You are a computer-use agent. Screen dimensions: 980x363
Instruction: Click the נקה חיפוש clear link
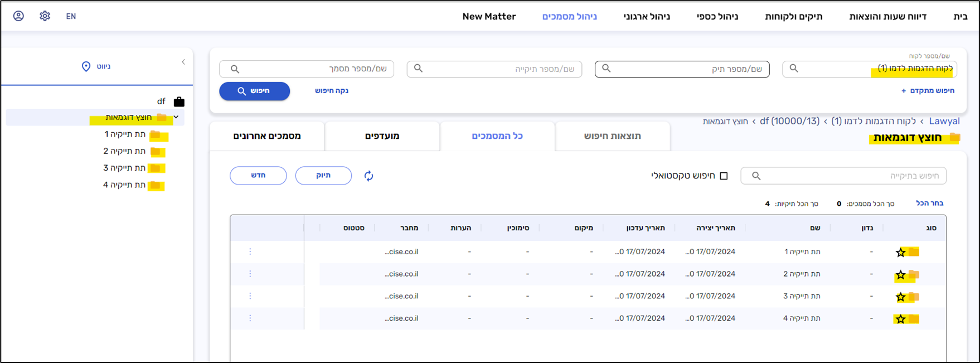[x=331, y=91]
